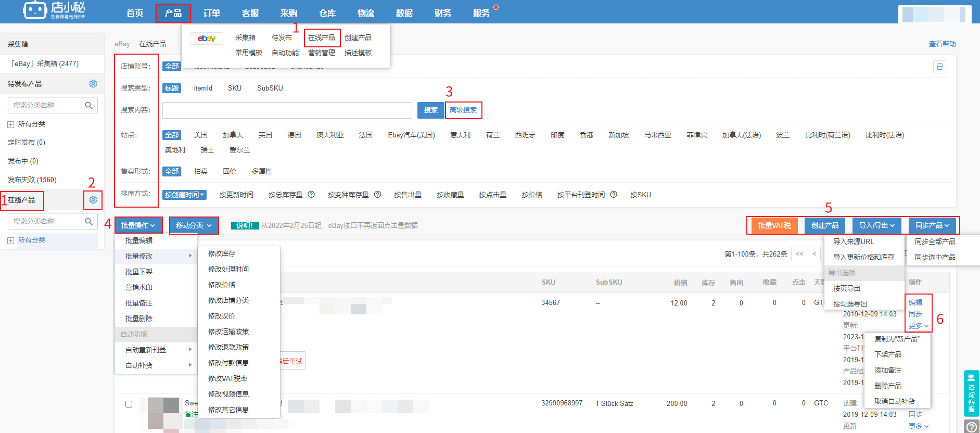
Task: Choose 在线产品 in the eBay submenu
Action: click(x=322, y=37)
